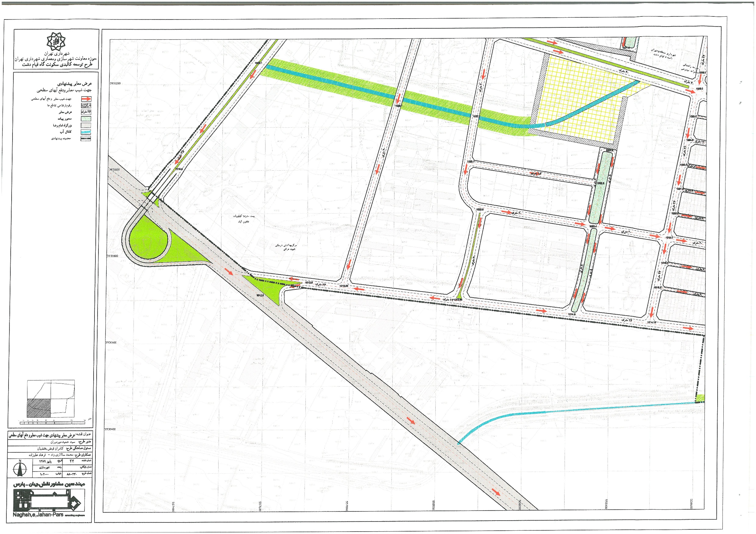
Task: Click the hatched quadrant in the index map
Action: [x=39, y=408]
